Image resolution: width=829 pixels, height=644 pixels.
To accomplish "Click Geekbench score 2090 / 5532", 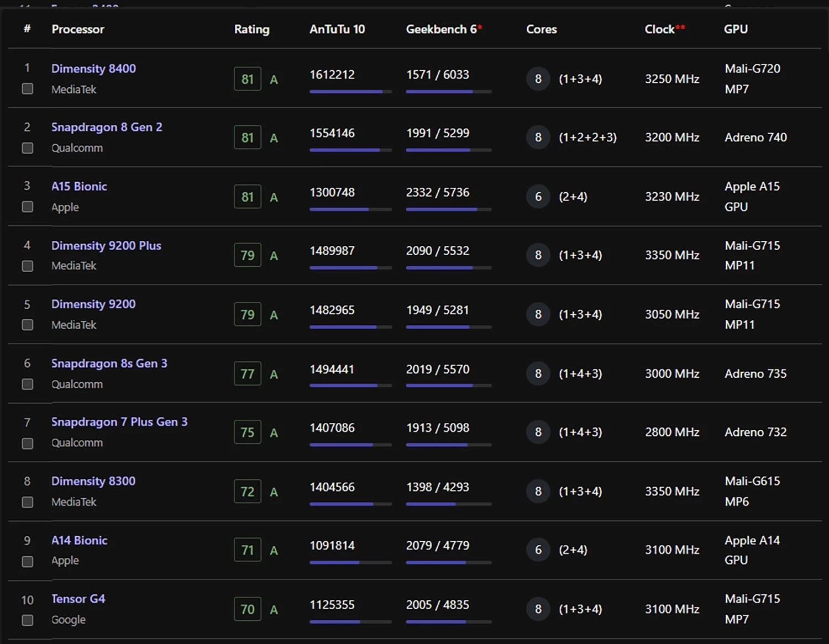I will (438, 251).
